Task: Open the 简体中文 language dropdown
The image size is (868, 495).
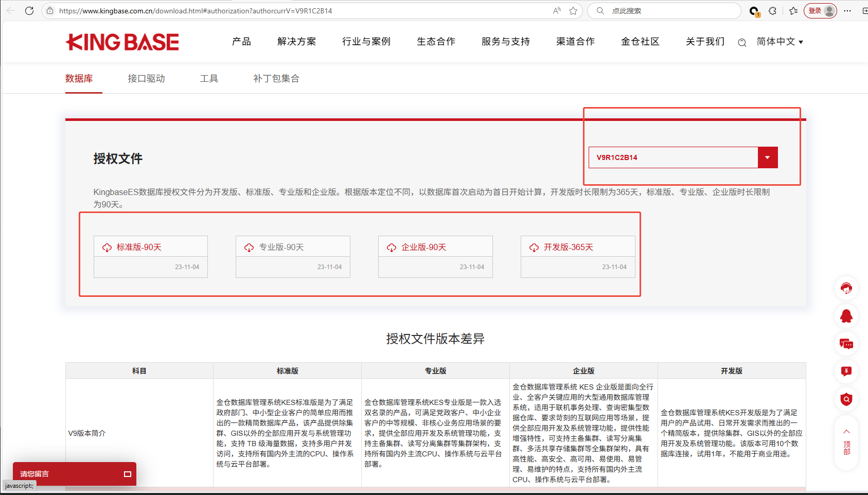Action: (780, 42)
